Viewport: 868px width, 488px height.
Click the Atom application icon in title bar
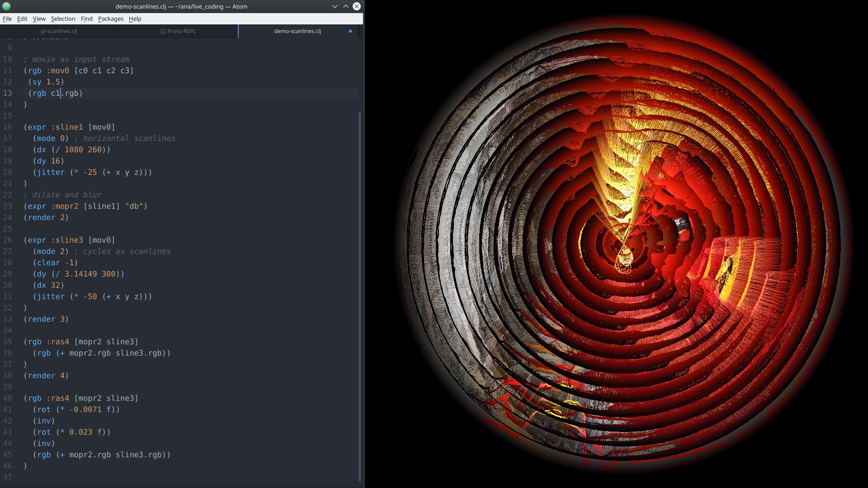[x=6, y=6]
